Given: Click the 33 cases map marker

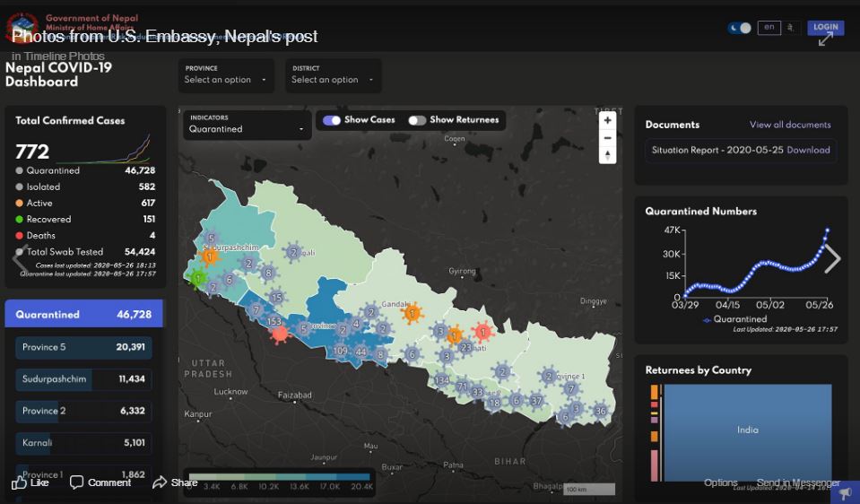Looking at the screenshot, I should (477, 392).
